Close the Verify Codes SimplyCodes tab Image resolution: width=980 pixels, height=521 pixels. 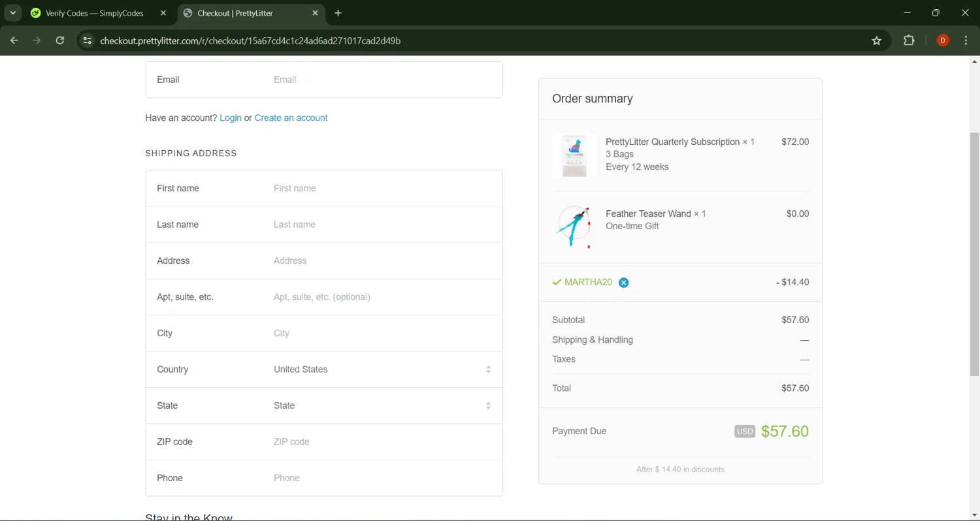pyautogui.click(x=163, y=13)
